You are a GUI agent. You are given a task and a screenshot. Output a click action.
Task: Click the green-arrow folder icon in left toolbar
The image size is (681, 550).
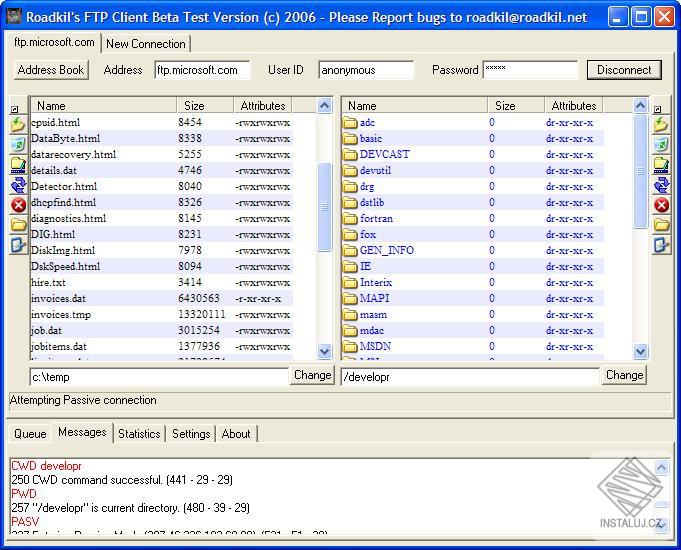pos(18,125)
